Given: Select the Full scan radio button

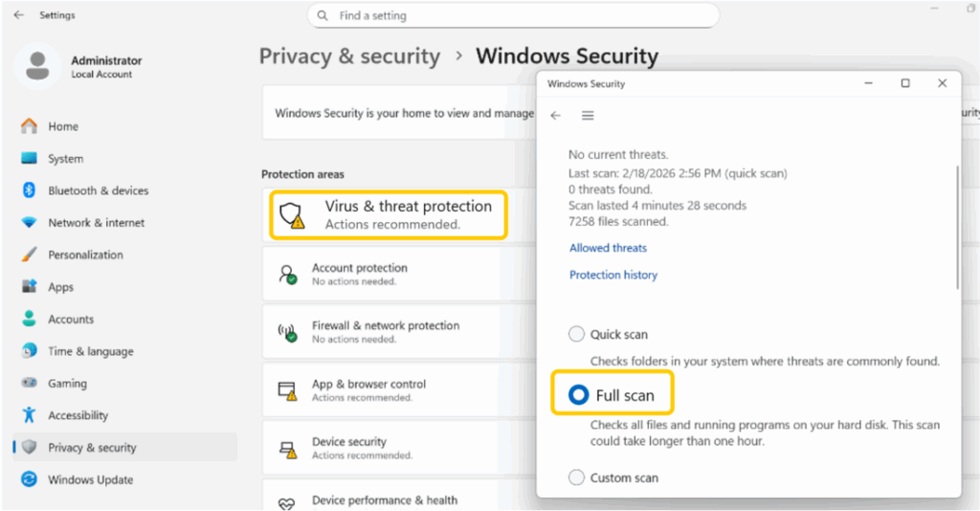Looking at the screenshot, I should tap(578, 395).
